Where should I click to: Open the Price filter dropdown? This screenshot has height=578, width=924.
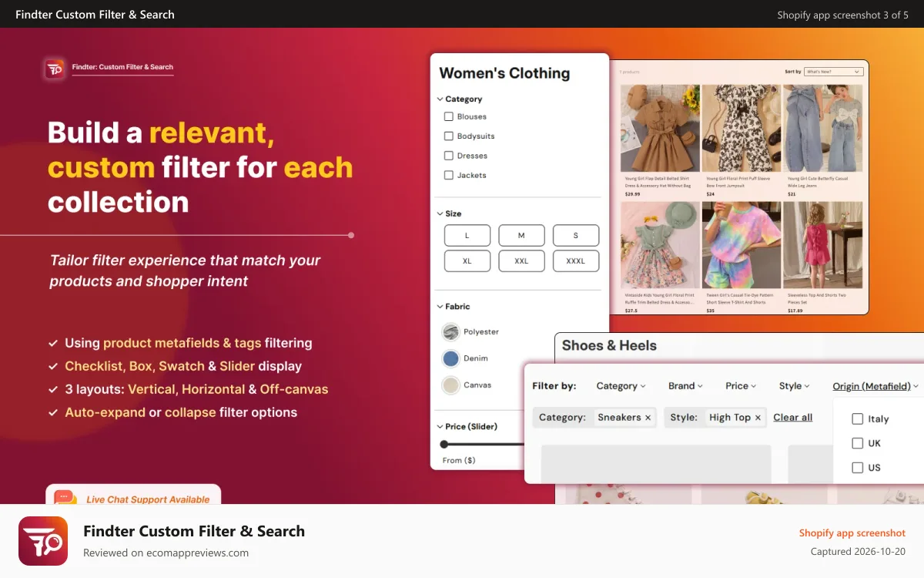tap(741, 386)
